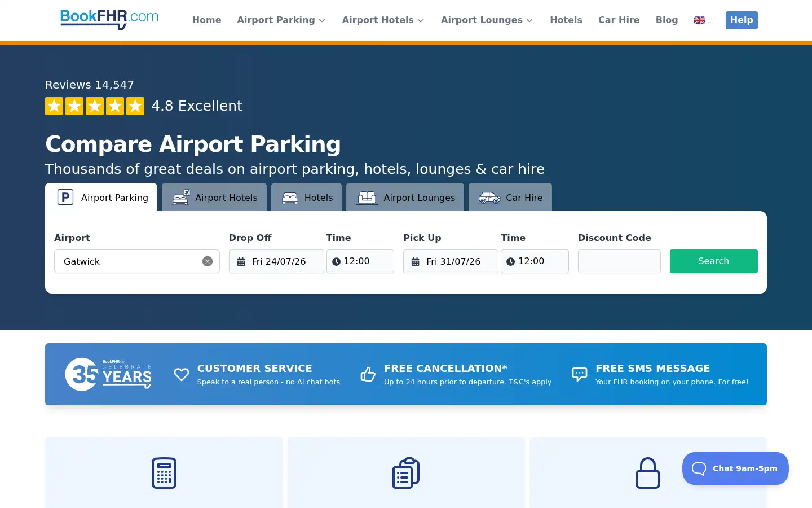Click the calculator icon card
The width and height of the screenshot is (812, 508).
(x=164, y=473)
